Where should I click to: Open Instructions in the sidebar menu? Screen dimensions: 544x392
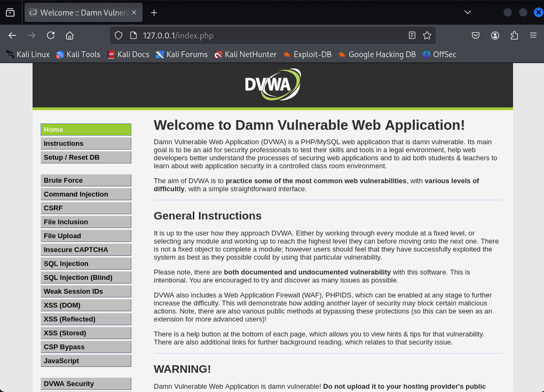(86, 143)
